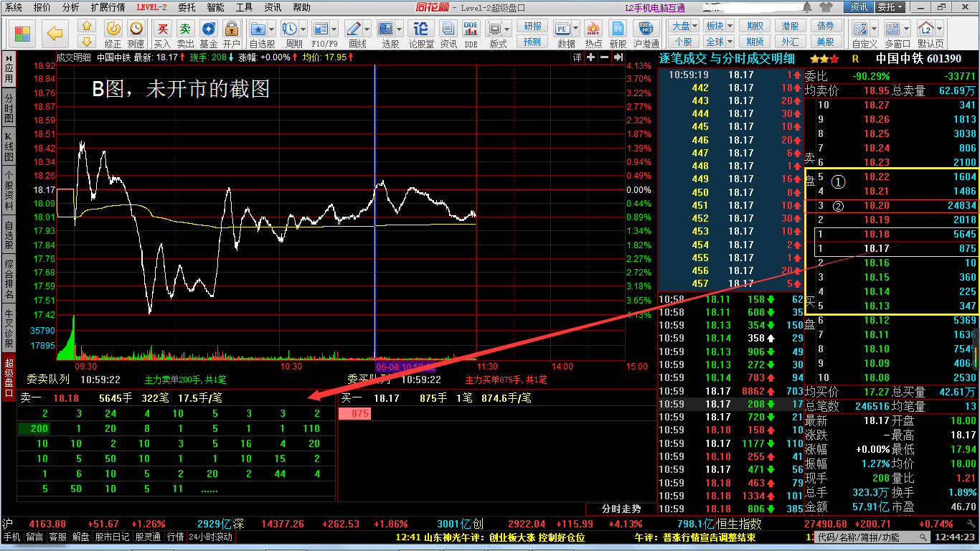Open the 全球 dropdown button
The height and width of the screenshot is (551, 980).
click(x=718, y=42)
